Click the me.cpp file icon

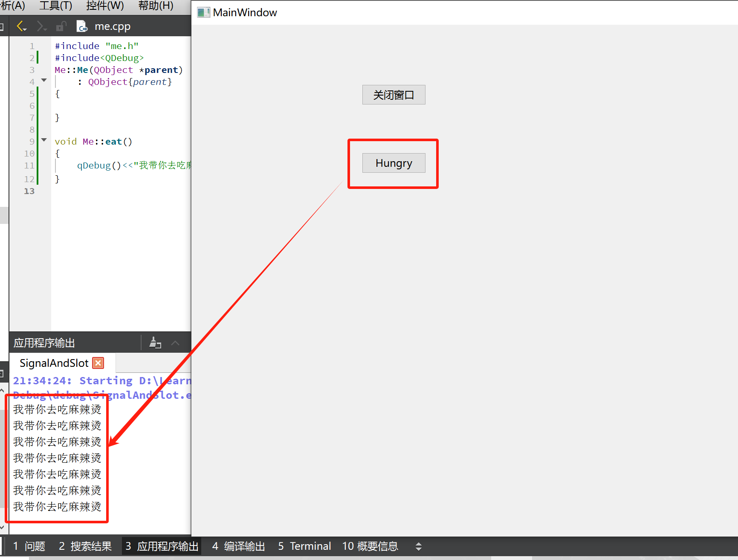click(x=82, y=26)
